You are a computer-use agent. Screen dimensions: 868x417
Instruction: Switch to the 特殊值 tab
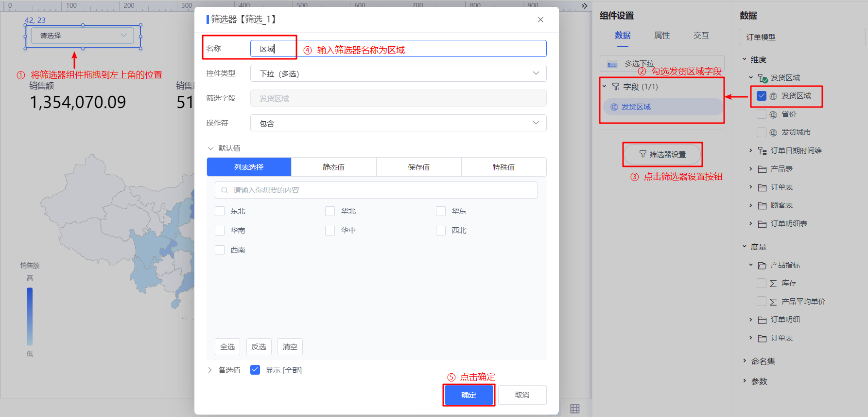(x=504, y=167)
